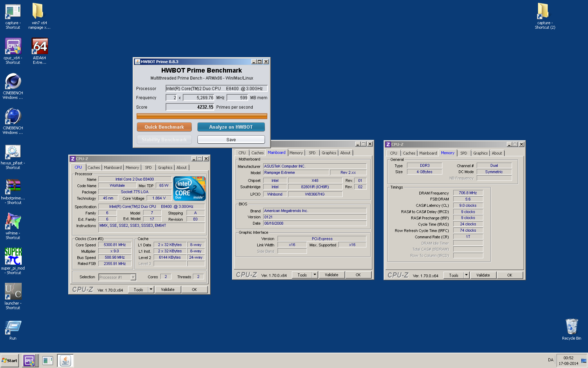
Task: Open Graphics tab in the Mainboard CPU-Z window
Action: point(329,153)
